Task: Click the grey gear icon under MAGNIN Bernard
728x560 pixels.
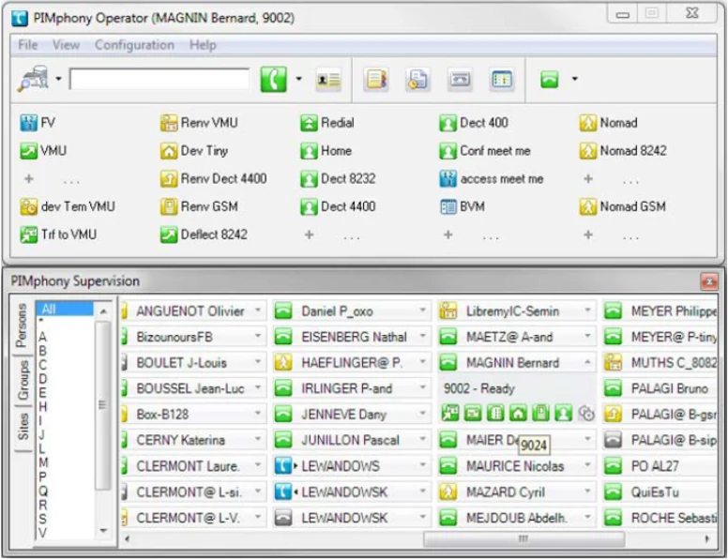Action: 587,413
